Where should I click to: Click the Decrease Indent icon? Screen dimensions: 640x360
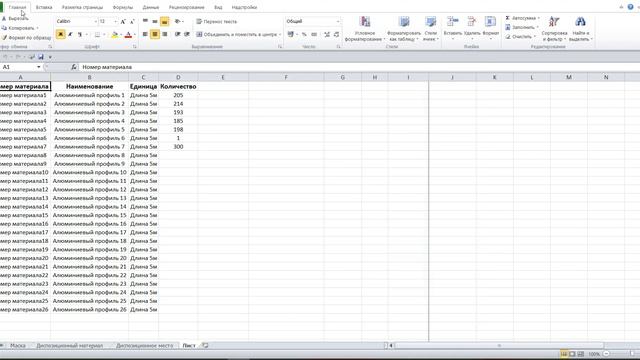click(178, 34)
